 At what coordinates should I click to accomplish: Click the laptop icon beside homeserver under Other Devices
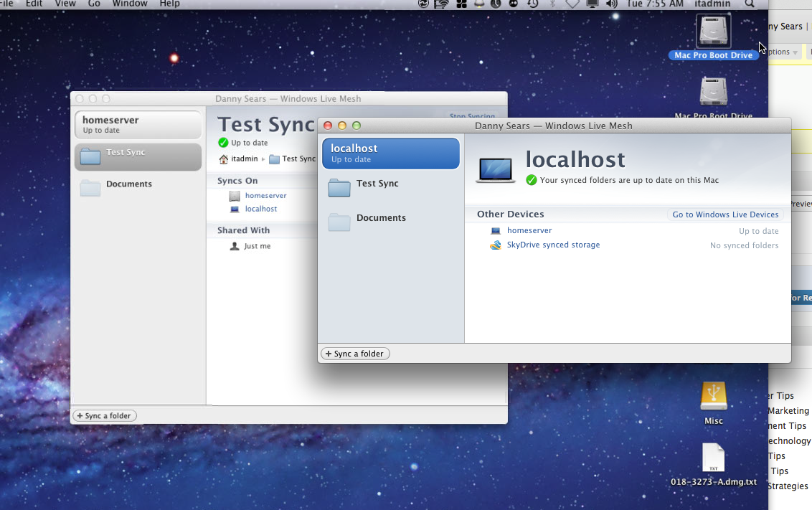pyautogui.click(x=496, y=231)
